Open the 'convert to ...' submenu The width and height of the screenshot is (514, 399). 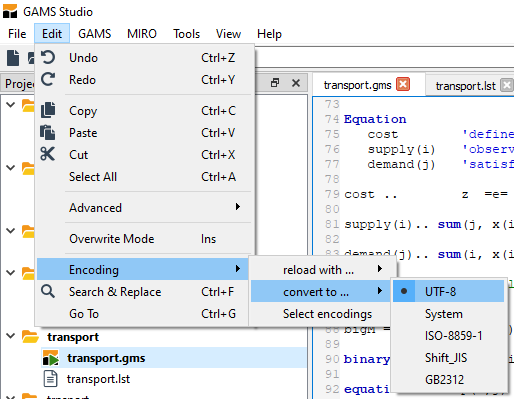320,292
